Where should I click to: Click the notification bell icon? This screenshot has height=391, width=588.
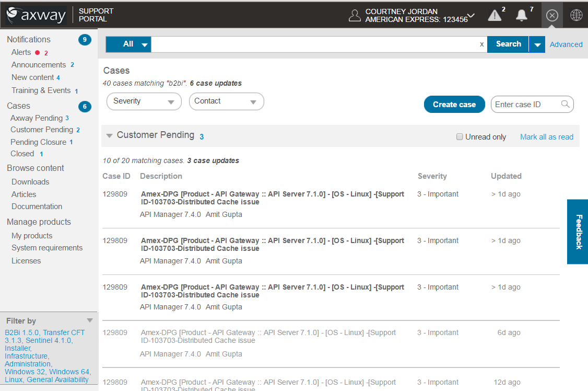coord(521,16)
